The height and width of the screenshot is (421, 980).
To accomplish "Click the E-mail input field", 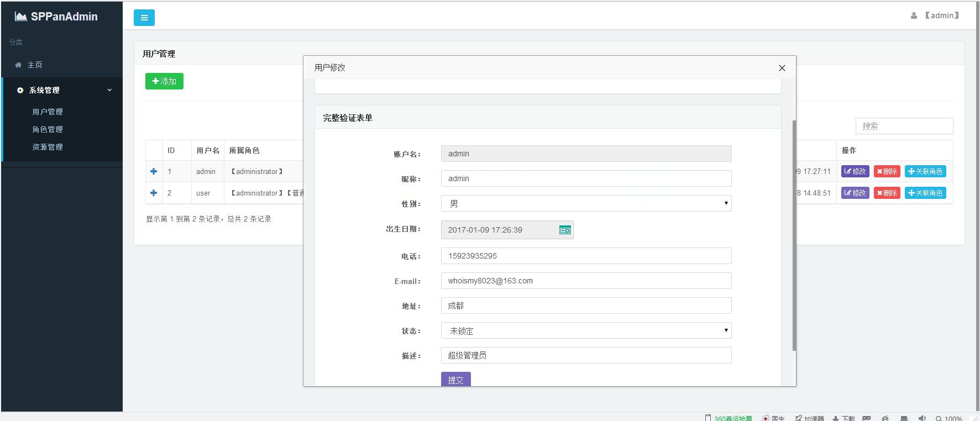I will (586, 281).
